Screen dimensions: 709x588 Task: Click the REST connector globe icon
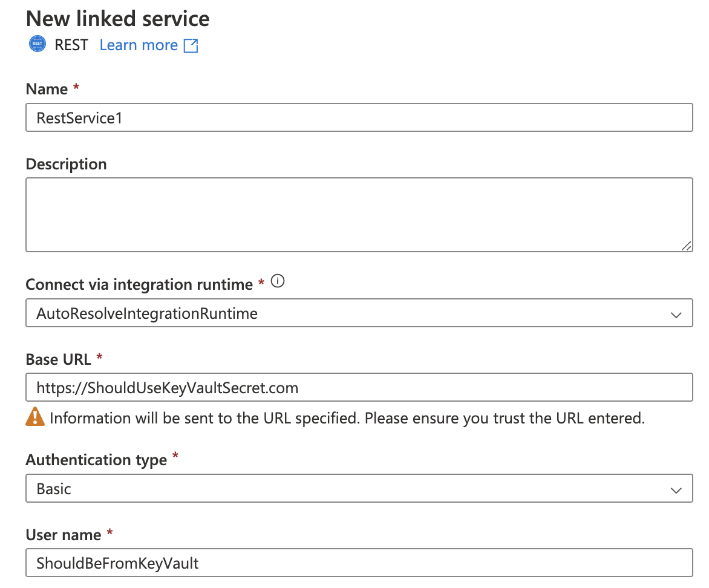(38, 44)
